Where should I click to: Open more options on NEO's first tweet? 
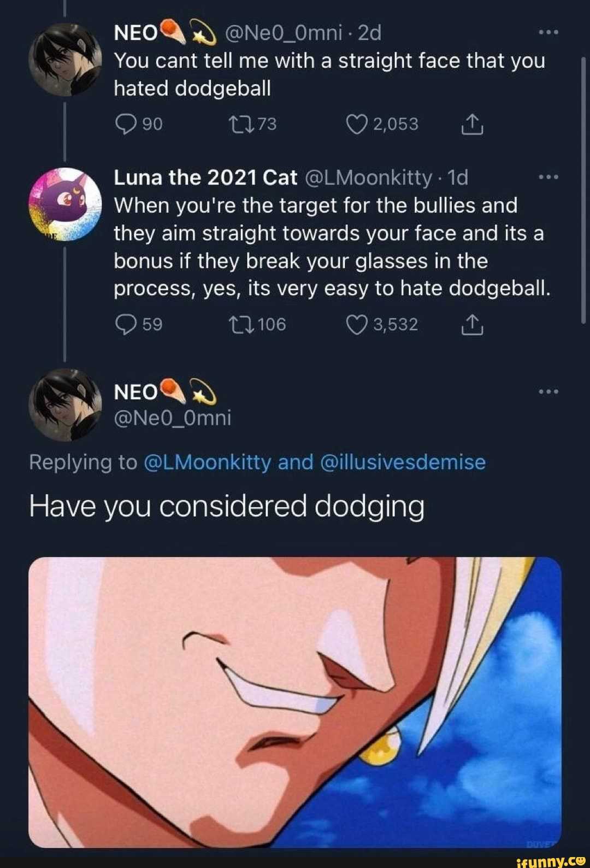coord(548,33)
